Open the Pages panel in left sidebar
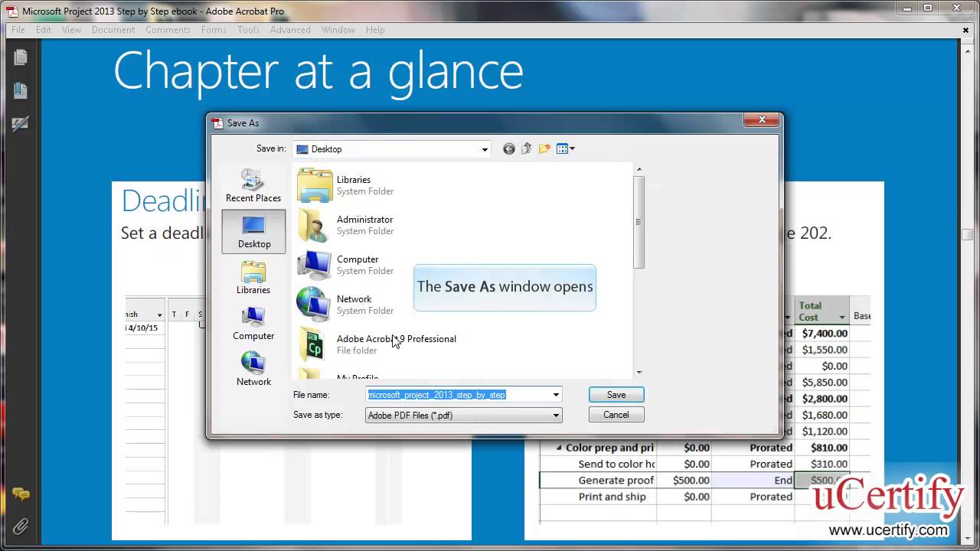 pos(21,57)
